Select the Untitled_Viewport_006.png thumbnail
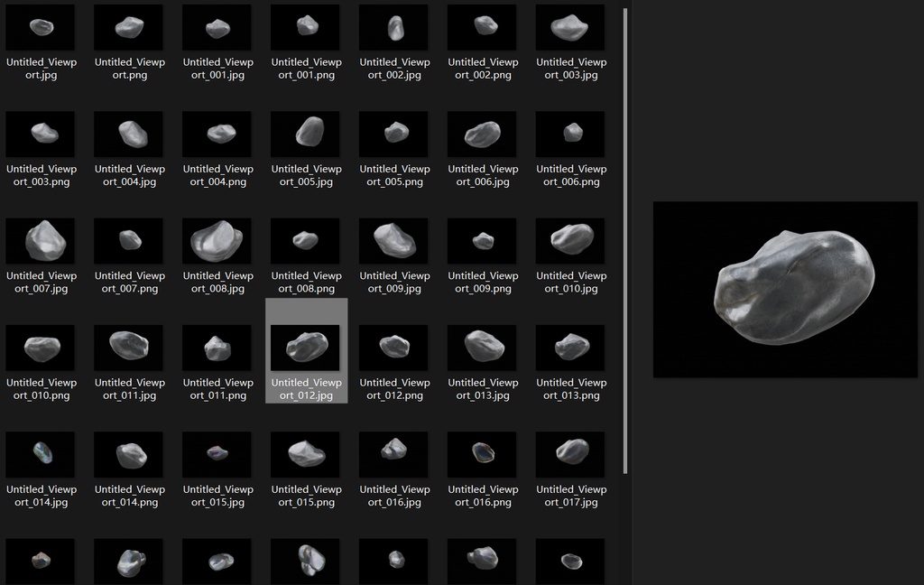The image size is (924, 585). pyautogui.click(x=570, y=134)
